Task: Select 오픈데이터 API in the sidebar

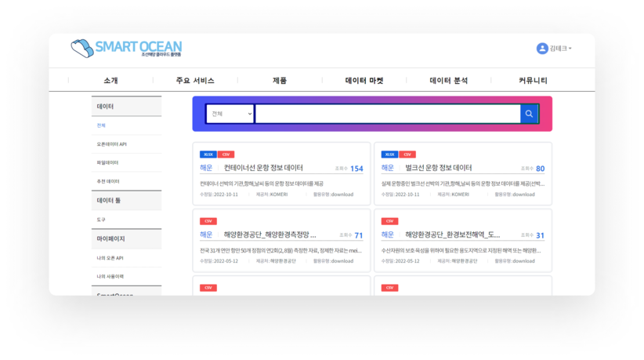Action: pyautogui.click(x=112, y=144)
